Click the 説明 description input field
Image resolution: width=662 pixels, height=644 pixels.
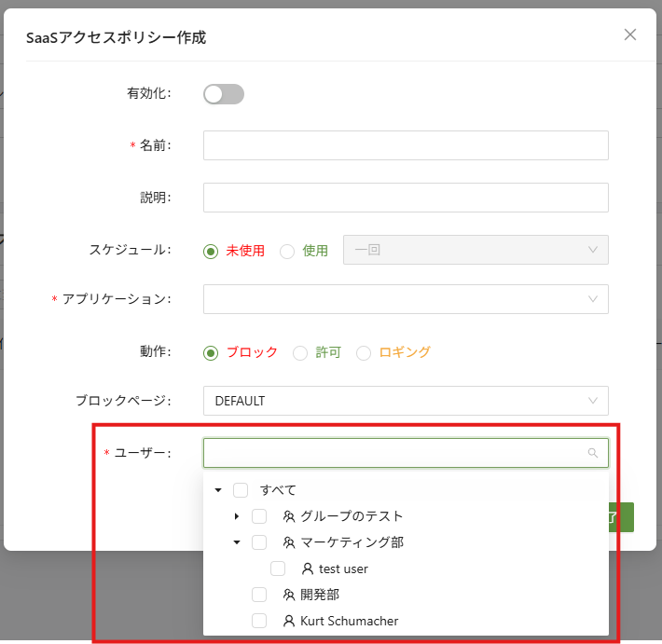coord(406,198)
